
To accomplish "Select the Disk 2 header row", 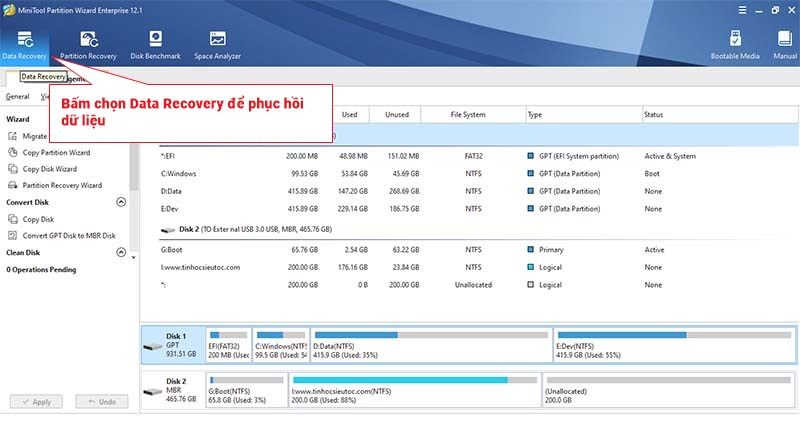I will pyautogui.click(x=478, y=230).
